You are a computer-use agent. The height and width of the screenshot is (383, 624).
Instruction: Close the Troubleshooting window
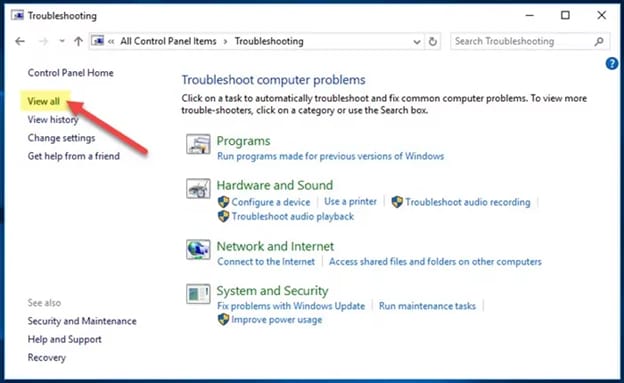[601, 15]
